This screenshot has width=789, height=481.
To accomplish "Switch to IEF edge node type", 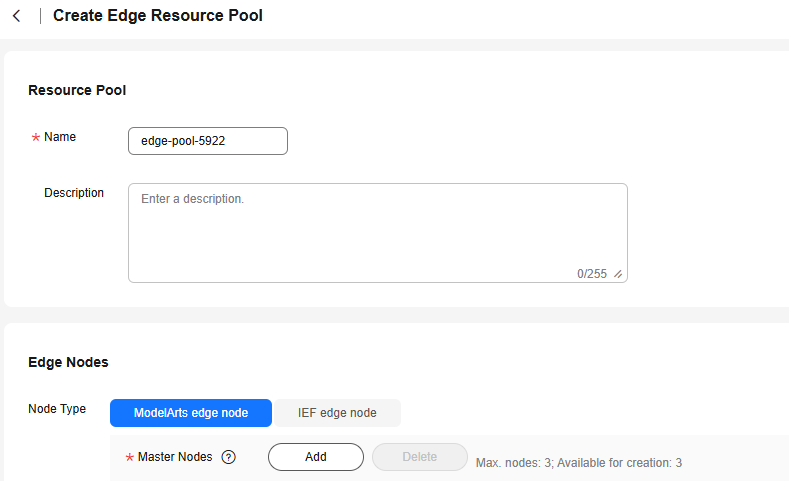I will pyautogui.click(x=337, y=412).
